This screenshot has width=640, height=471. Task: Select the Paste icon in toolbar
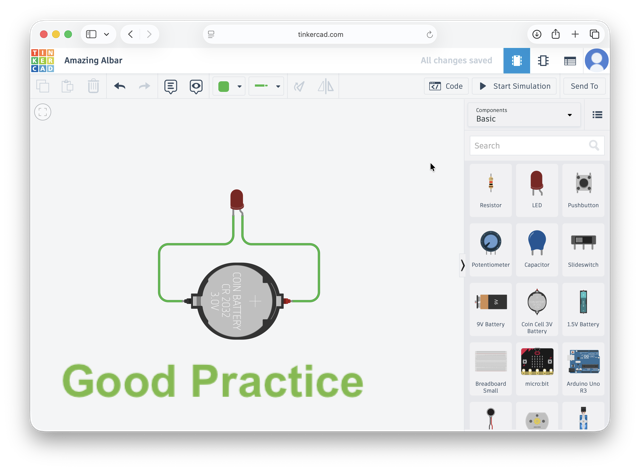click(x=67, y=86)
